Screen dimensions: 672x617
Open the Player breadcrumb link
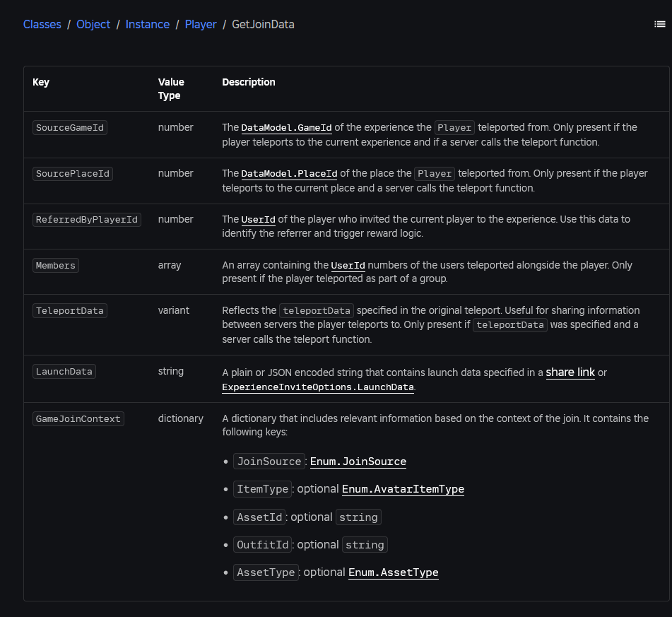point(201,24)
